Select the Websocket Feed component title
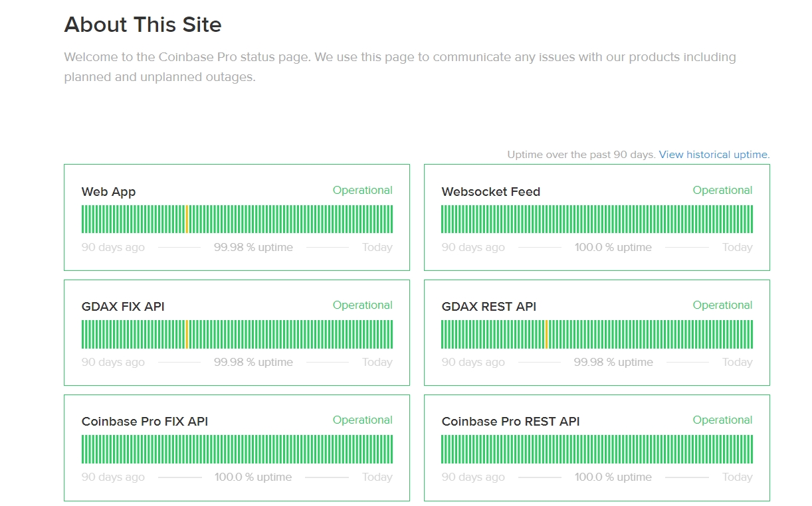This screenshot has height=506, width=812. [490, 192]
